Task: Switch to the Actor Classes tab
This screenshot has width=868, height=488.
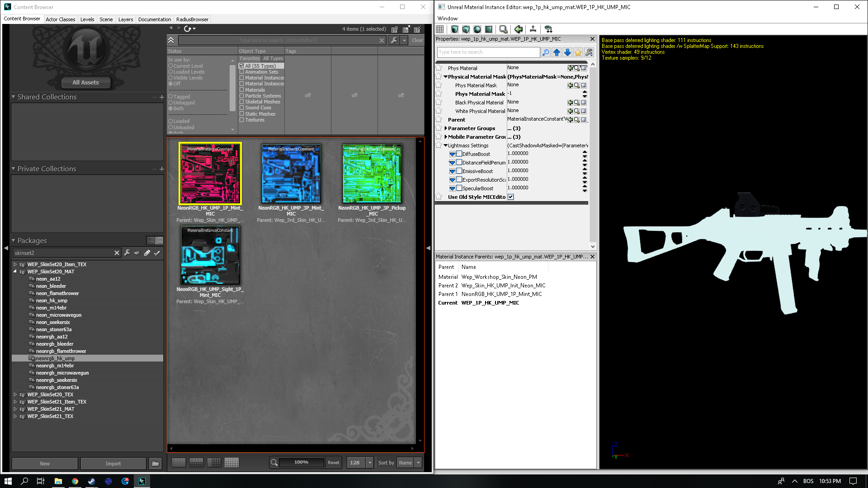Action: point(60,19)
